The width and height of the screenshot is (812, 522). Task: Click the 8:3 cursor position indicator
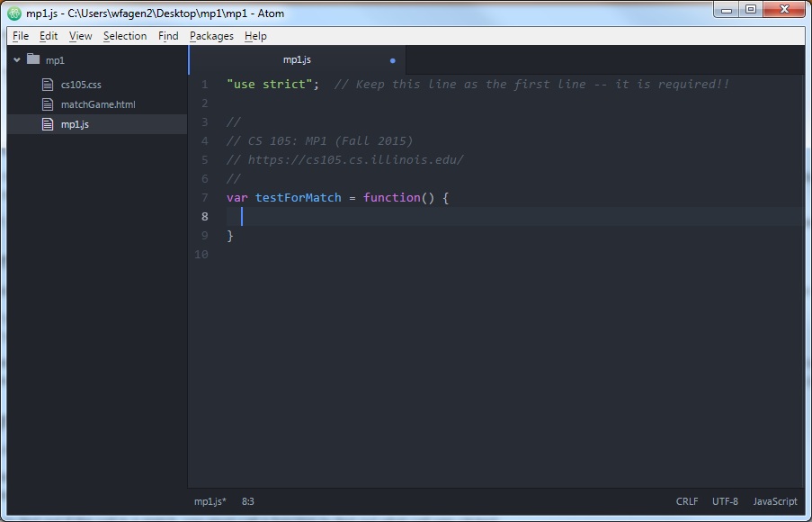(248, 501)
